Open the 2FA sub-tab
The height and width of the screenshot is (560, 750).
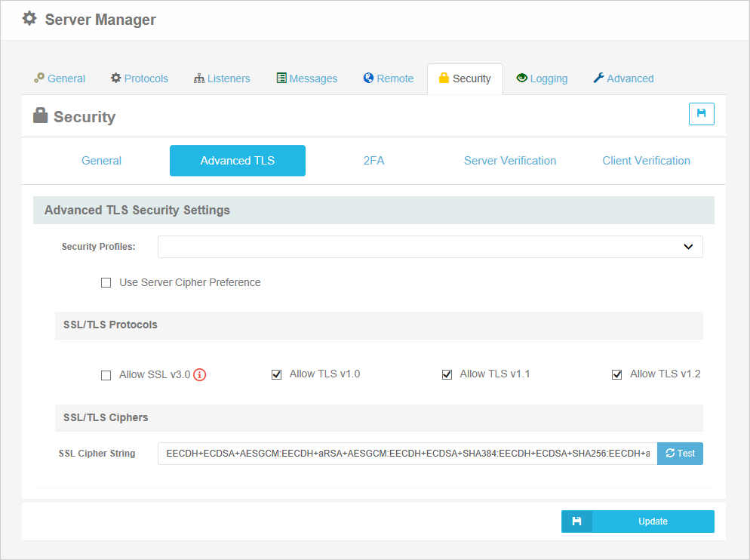(x=373, y=160)
